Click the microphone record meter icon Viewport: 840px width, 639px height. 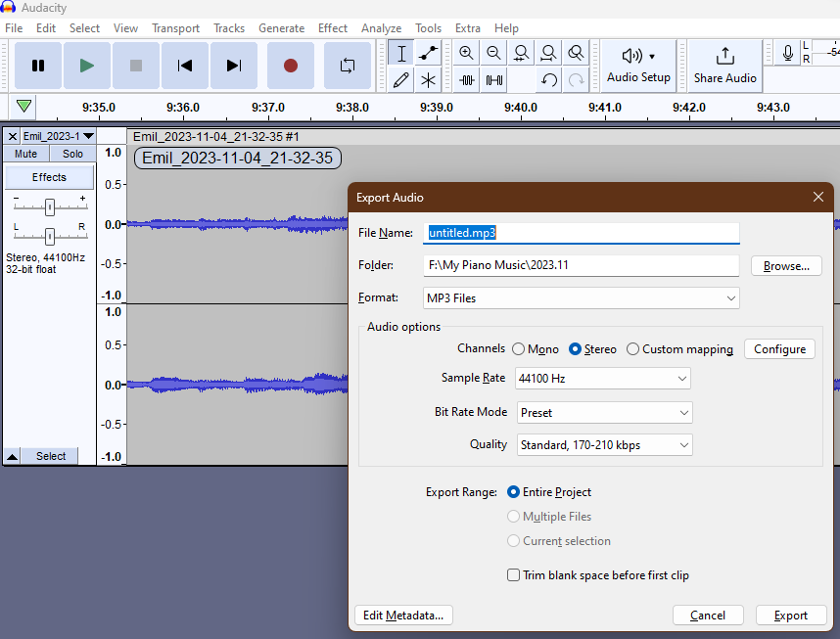point(787,53)
